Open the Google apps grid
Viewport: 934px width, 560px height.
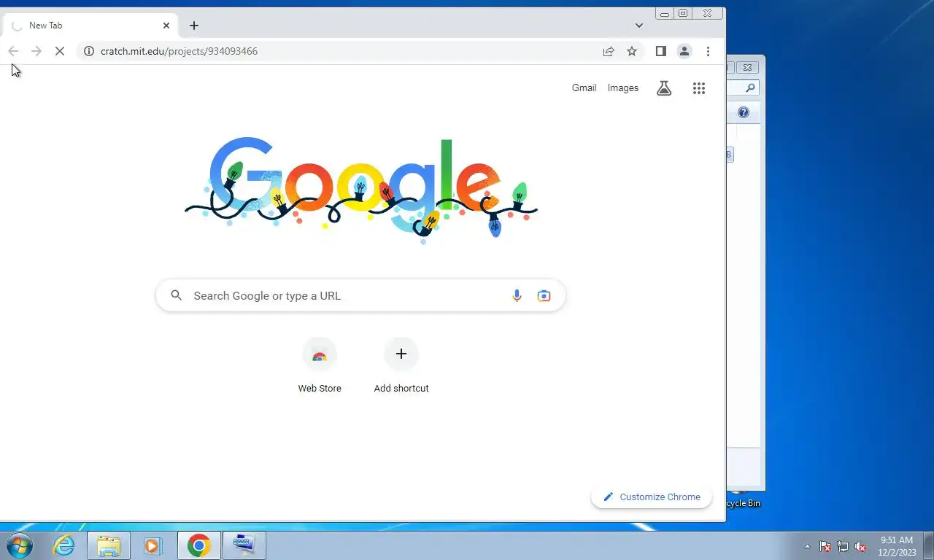699,88
